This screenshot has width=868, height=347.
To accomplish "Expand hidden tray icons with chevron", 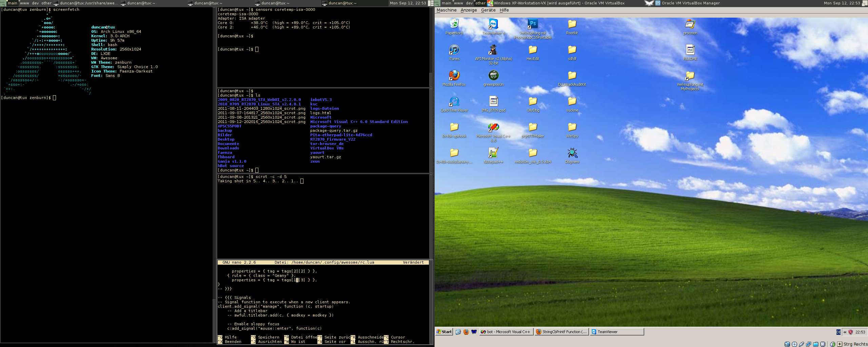I will (x=845, y=332).
